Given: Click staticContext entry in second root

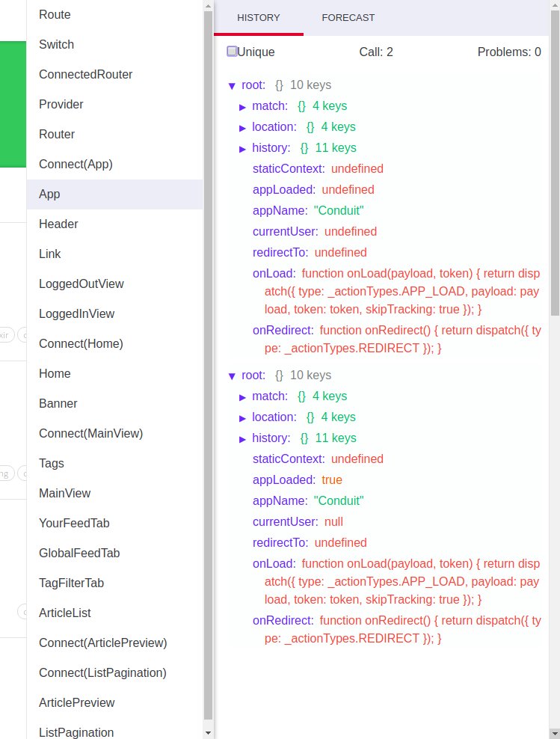Looking at the screenshot, I should [x=318, y=459].
